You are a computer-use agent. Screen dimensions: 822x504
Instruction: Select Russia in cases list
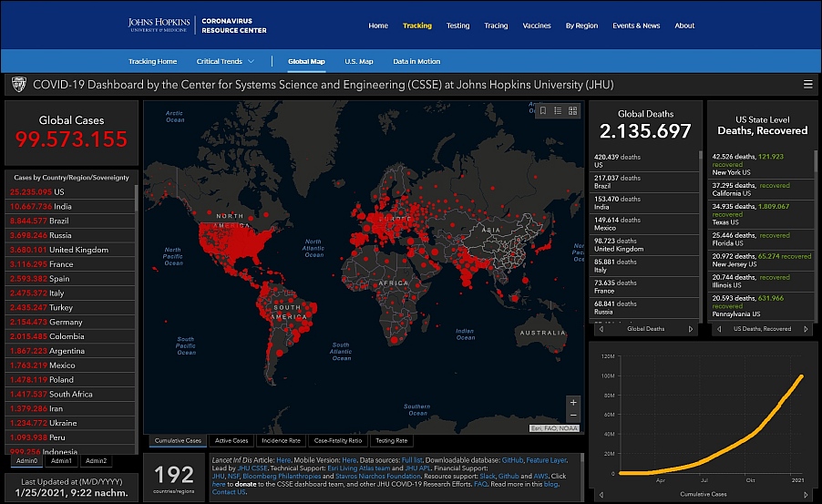tap(70, 235)
